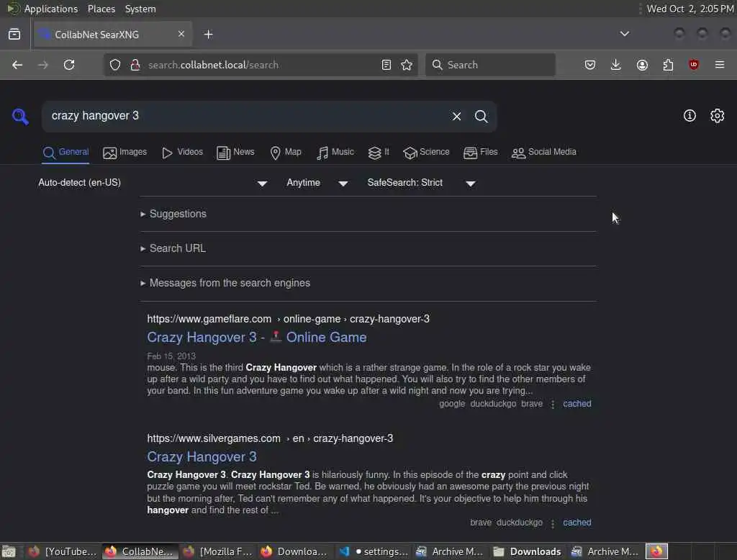Switch to the Music category
The height and width of the screenshot is (560, 737).
335,153
